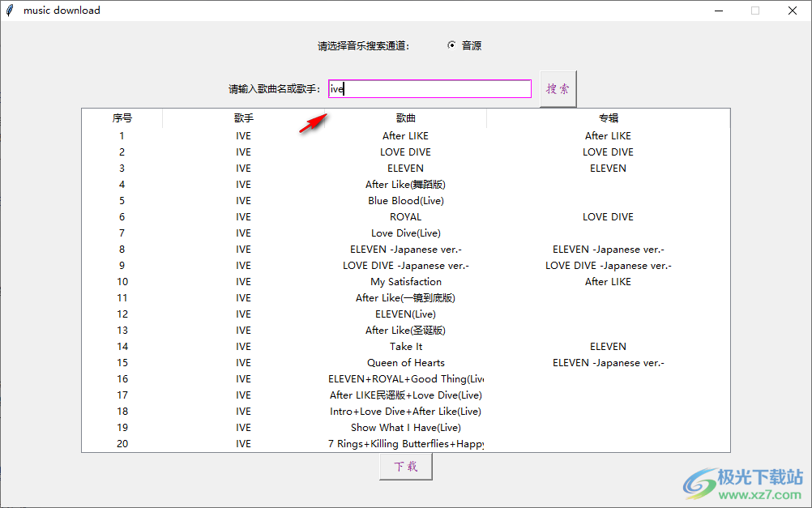This screenshot has width=812, height=508.
Task: Click sequence number 10
Action: 122,282
